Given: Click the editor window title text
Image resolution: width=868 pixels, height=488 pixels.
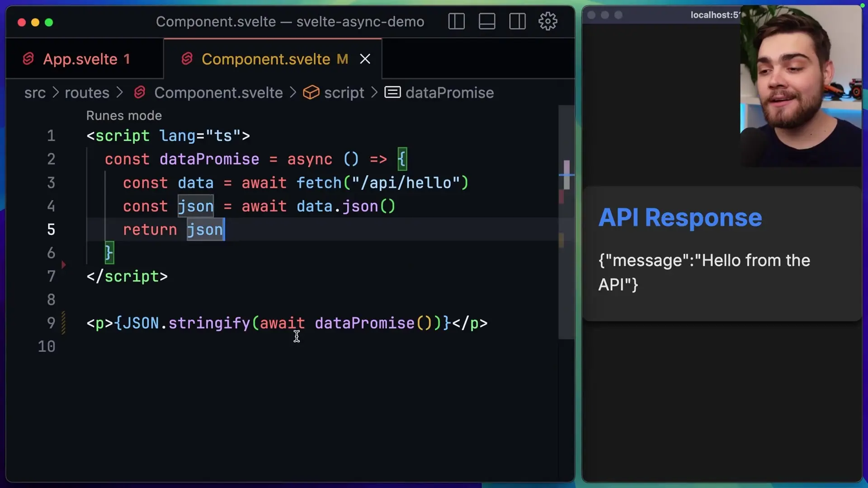Looking at the screenshot, I should (290, 21).
